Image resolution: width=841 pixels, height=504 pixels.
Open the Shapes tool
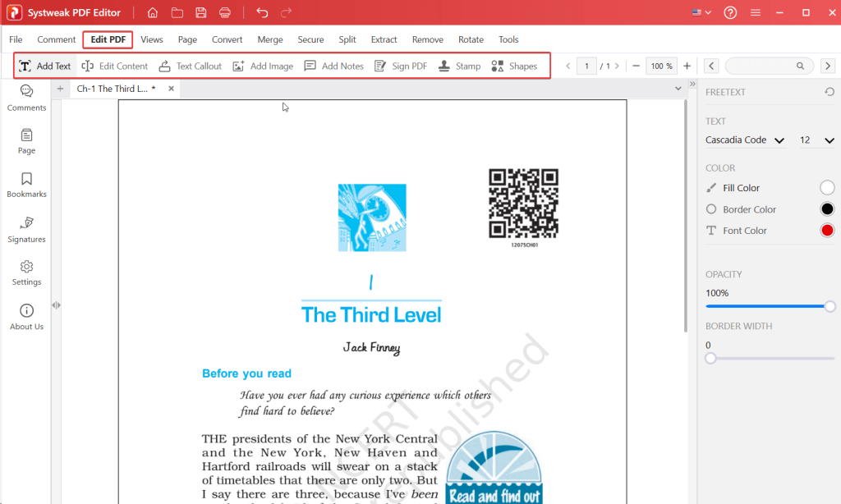click(513, 66)
